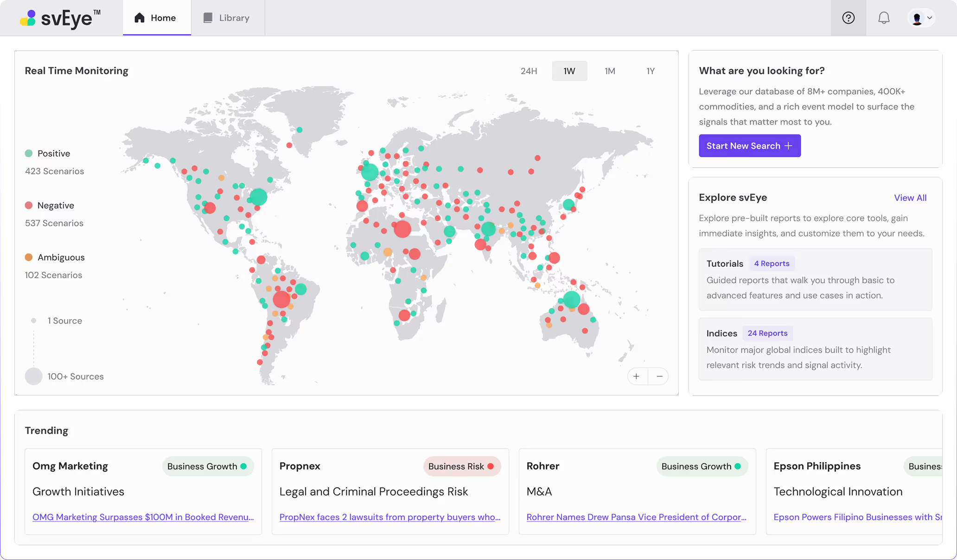This screenshot has width=957, height=560.
Task: Open the notifications bell icon
Action: [884, 18]
